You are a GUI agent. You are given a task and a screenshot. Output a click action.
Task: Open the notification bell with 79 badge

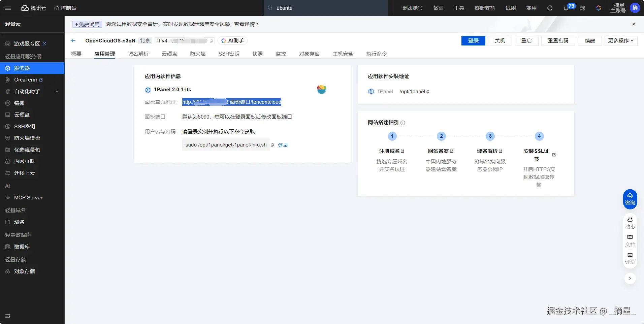[566, 8]
